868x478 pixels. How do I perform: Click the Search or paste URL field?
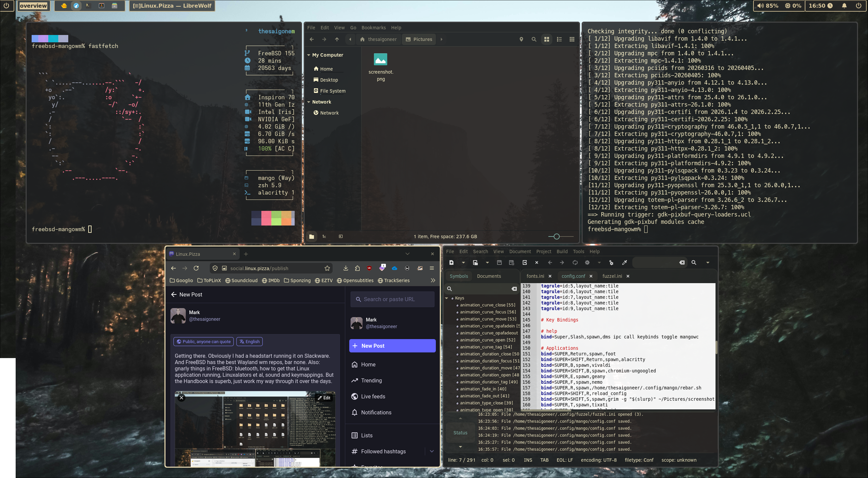[393, 299]
